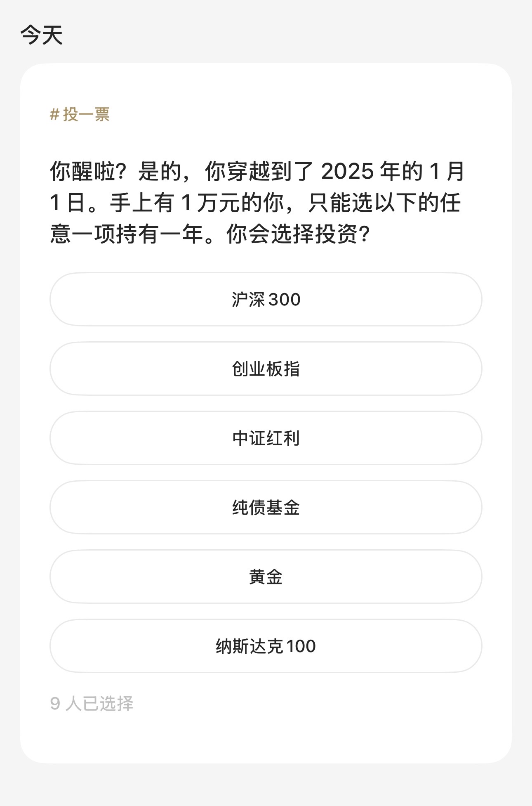Choose 纯债基金 in the poll
The height and width of the screenshot is (806, 532).
[266, 507]
